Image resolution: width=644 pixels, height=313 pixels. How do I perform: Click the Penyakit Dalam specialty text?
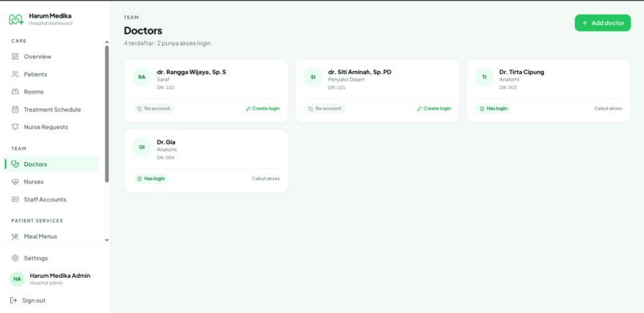346,80
